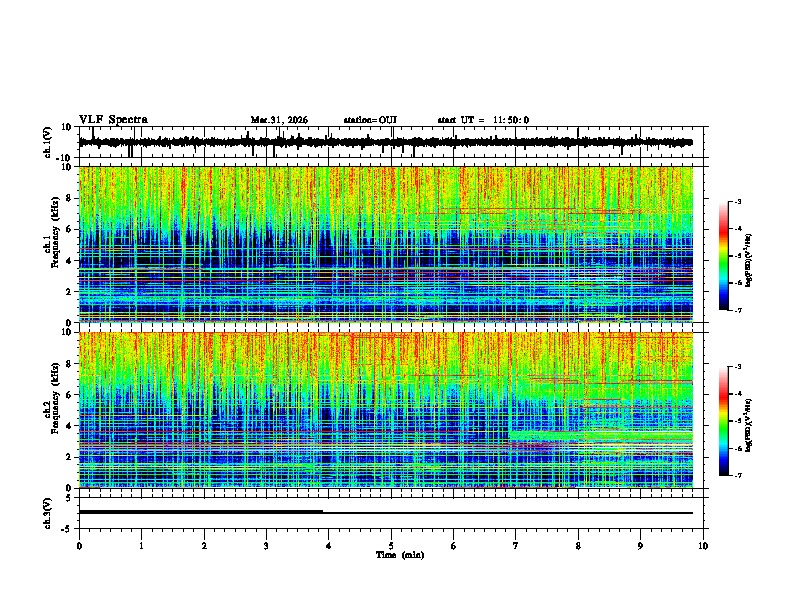This screenshot has width=792, height=612.
Task: Click the ch.1 waveform "-10" tick label
Action: [x=65, y=158]
